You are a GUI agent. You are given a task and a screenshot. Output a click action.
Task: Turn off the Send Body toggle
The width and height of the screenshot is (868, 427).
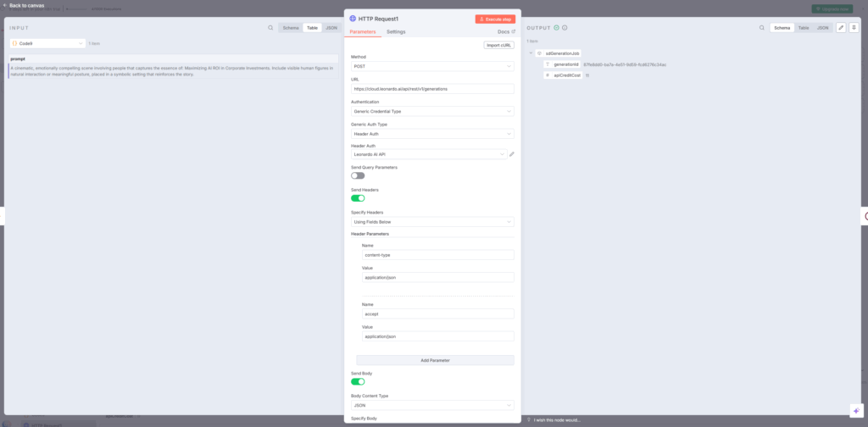coord(358,381)
